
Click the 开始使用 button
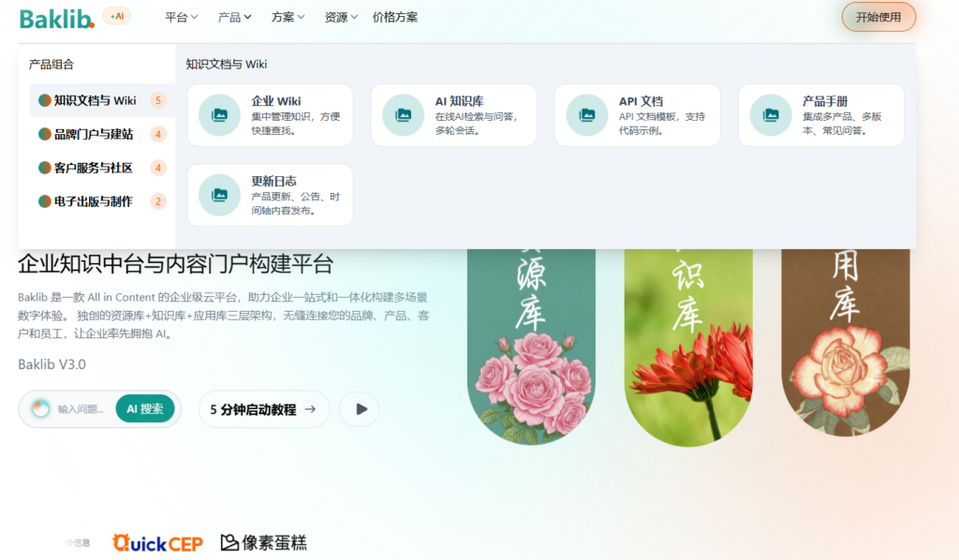(x=878, y=16)
